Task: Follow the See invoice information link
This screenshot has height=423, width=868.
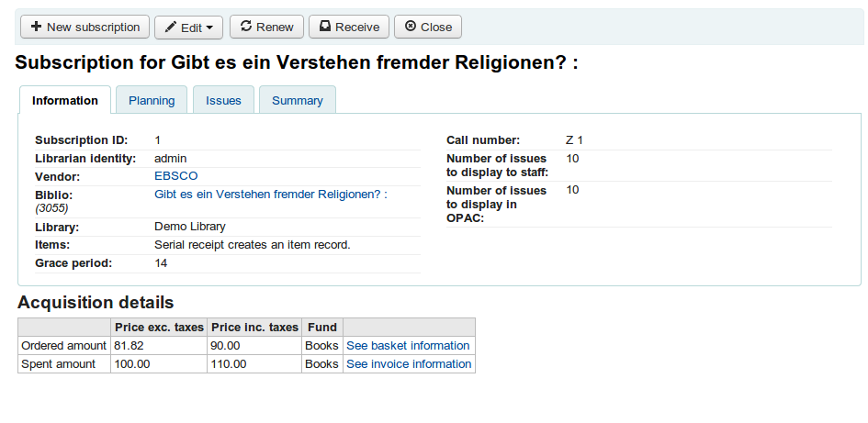Action: [409, 364]
